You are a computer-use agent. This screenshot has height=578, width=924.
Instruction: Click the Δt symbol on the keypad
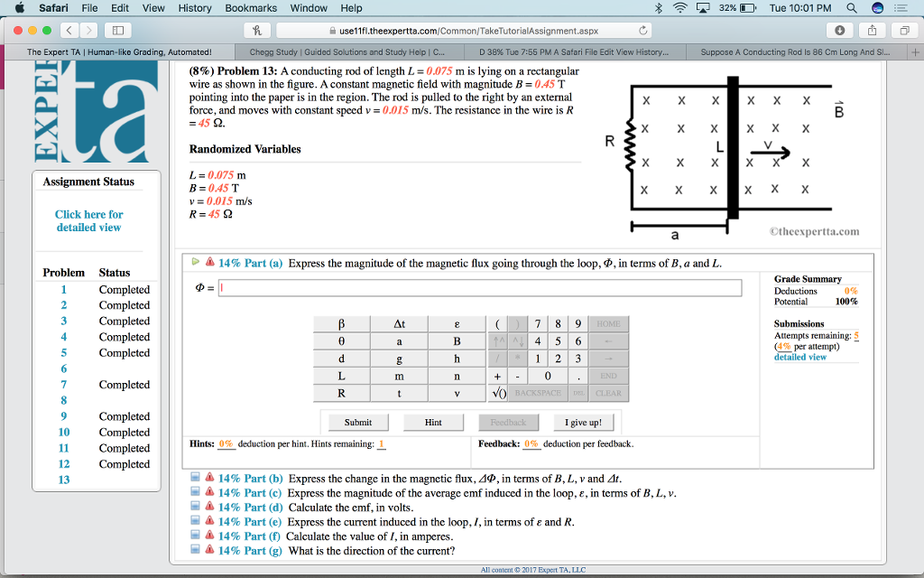pos(400,323)
